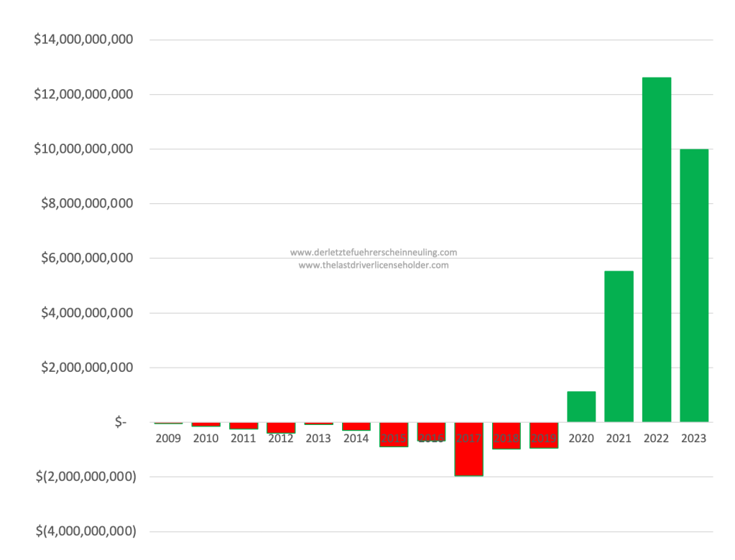Image resolution: width=735 pixels, height=560 pixels.
Task: Click the $6,000,000,000 axis label
Action: (x=88, y=258)
